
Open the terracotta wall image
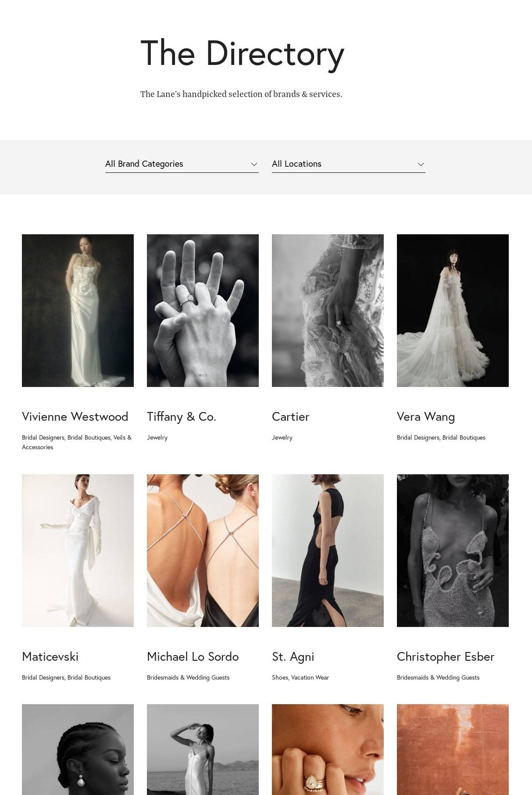(x=453, y=749)
